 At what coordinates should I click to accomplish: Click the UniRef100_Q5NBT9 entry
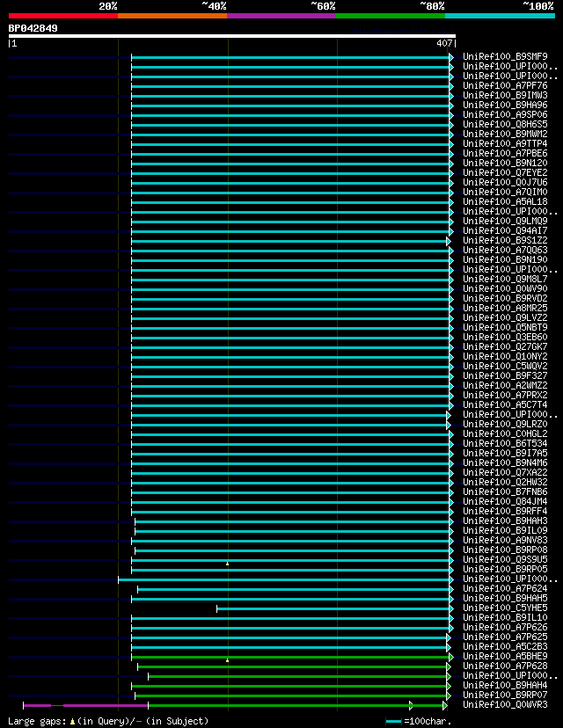coord(505,328)
